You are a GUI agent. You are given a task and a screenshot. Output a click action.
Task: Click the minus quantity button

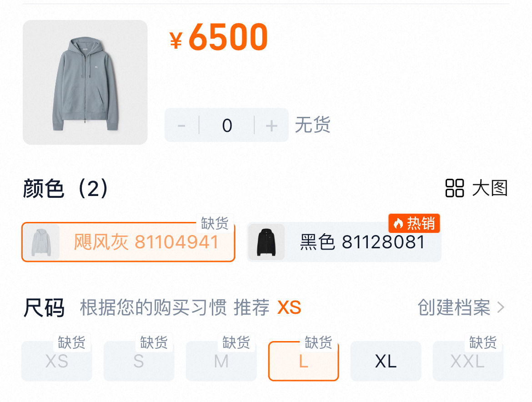tap(181, 125)
